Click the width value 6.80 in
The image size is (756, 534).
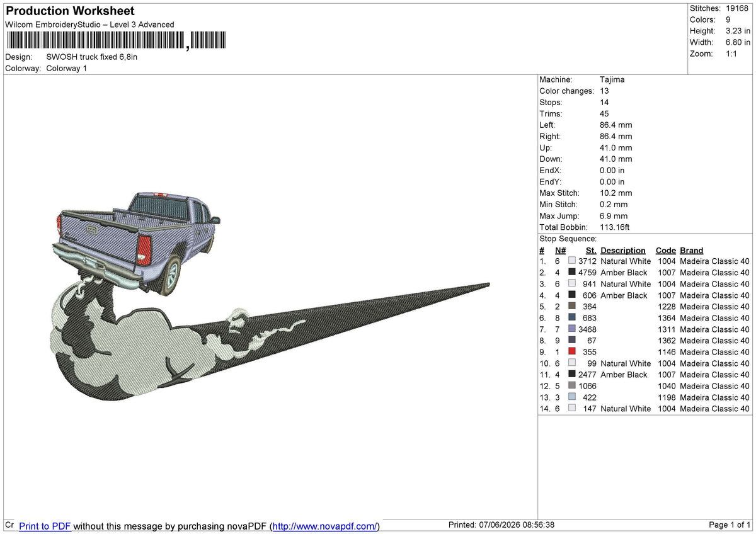tap(738, 42)
